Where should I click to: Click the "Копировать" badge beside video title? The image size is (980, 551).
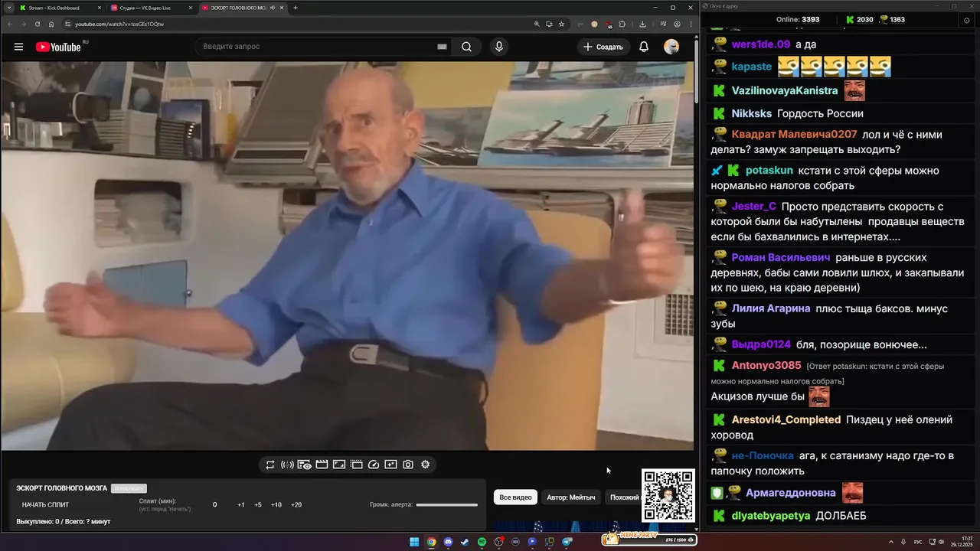tap(129, 488)
